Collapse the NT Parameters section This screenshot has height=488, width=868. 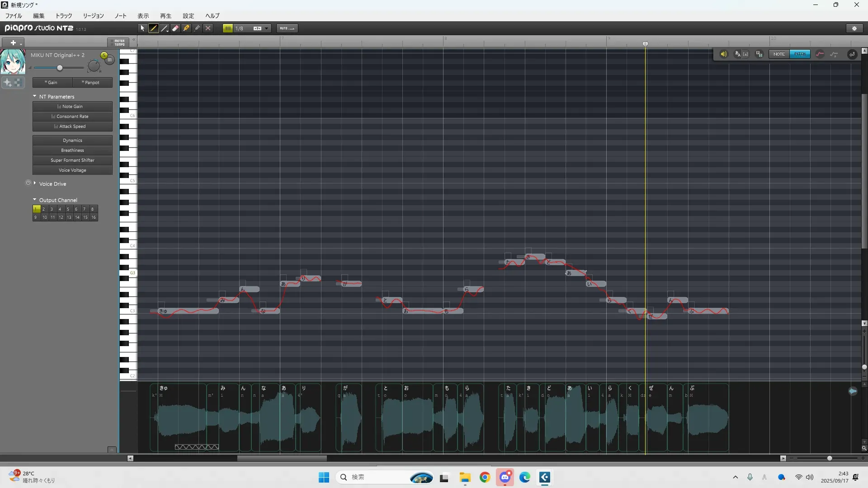pos(35,96)
